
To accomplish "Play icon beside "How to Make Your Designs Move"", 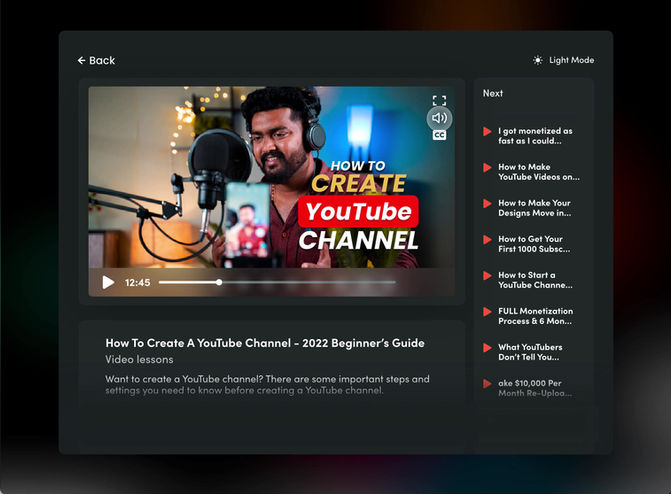I will 487,203.
